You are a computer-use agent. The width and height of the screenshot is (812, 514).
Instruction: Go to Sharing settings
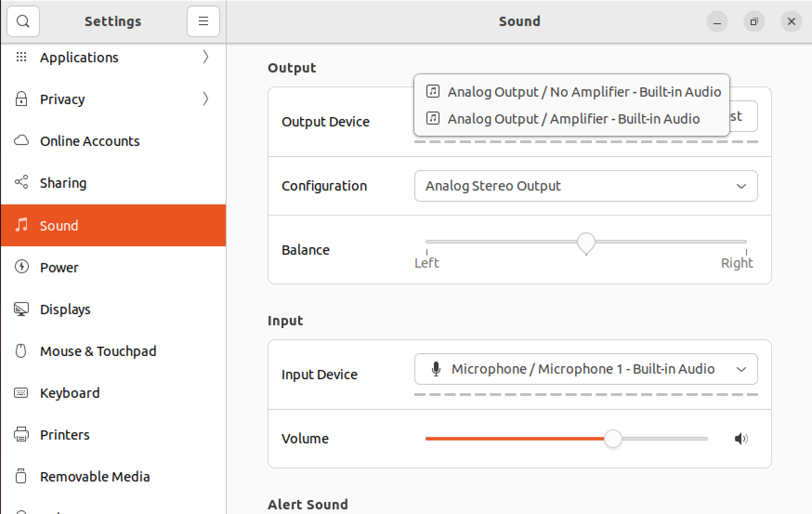[113, 183]
